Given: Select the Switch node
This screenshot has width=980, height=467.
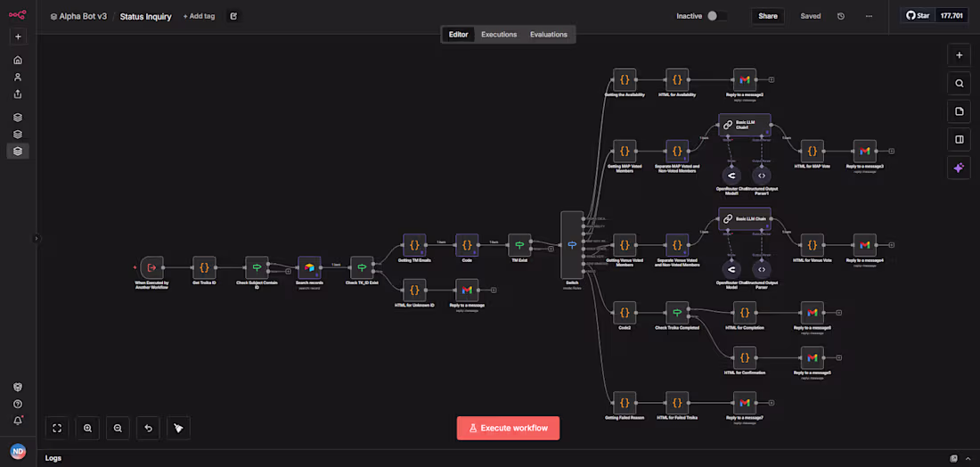Looking at the screenshot, I should [572, 245].
